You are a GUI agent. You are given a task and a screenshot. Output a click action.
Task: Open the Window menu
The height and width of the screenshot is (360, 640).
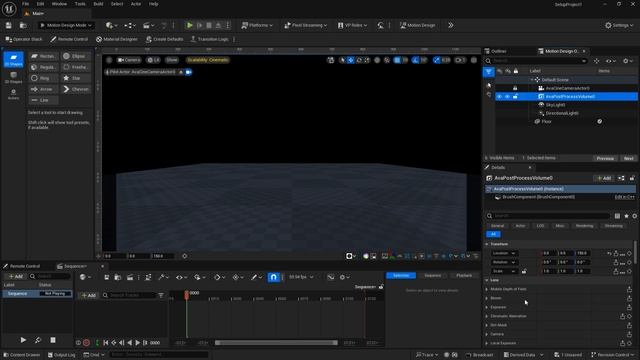coord(59,4)
